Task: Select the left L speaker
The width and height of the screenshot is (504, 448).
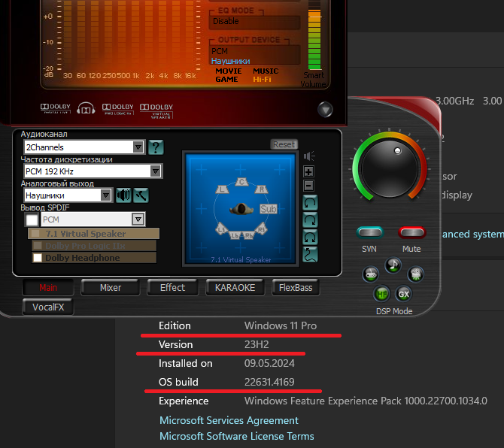Action: pyautogui.click(x=222, y=189)
